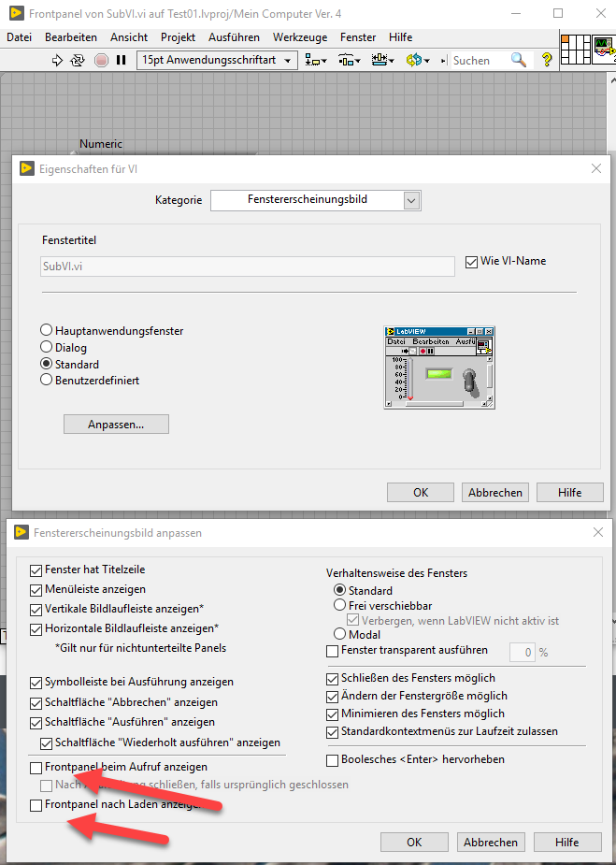Viewport: 616px width, 865px height.
Task: Open the Ansicht menu
Action: click(129, 37)
